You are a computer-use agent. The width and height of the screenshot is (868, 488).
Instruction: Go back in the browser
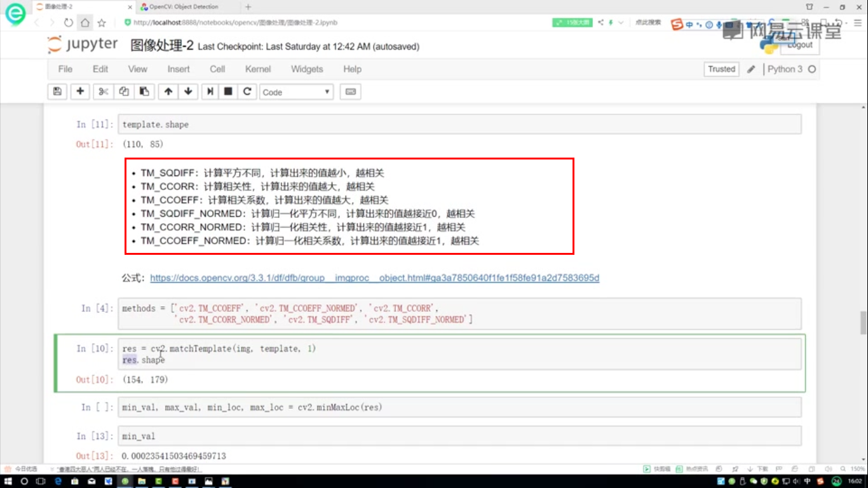[x=36, y=23]
